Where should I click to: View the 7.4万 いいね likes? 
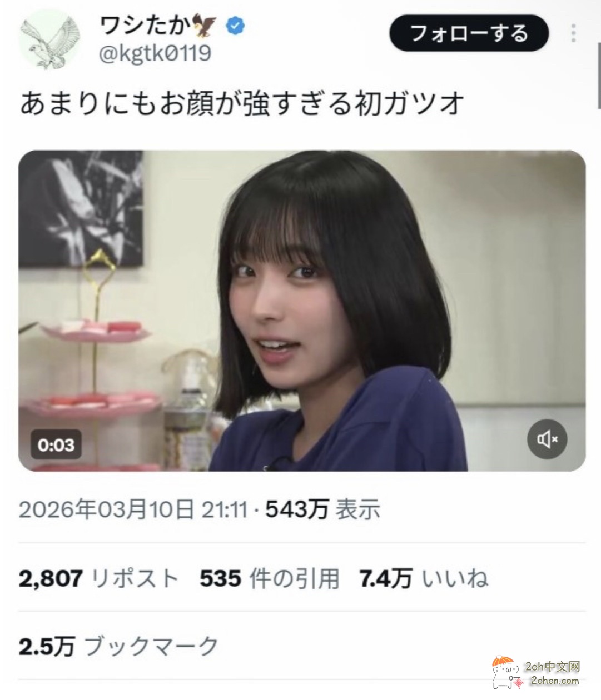pos(424,578)
